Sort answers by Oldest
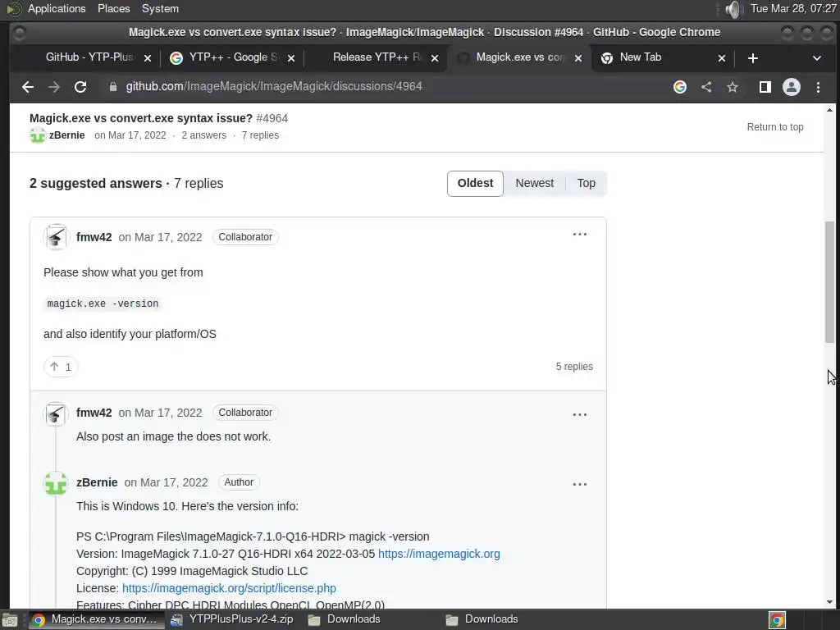 475,183
